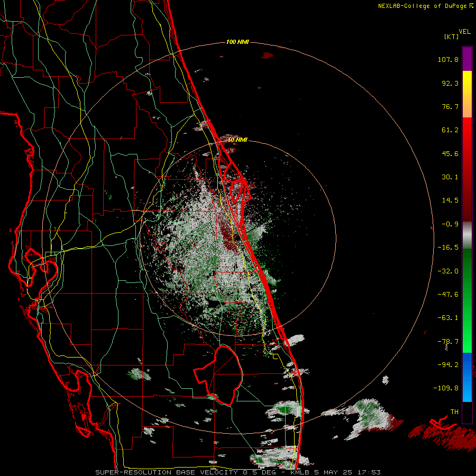Screen dimensions: 476x476
Task: Pick the purple segment of velocity color bar
Action: coord(467,59)
